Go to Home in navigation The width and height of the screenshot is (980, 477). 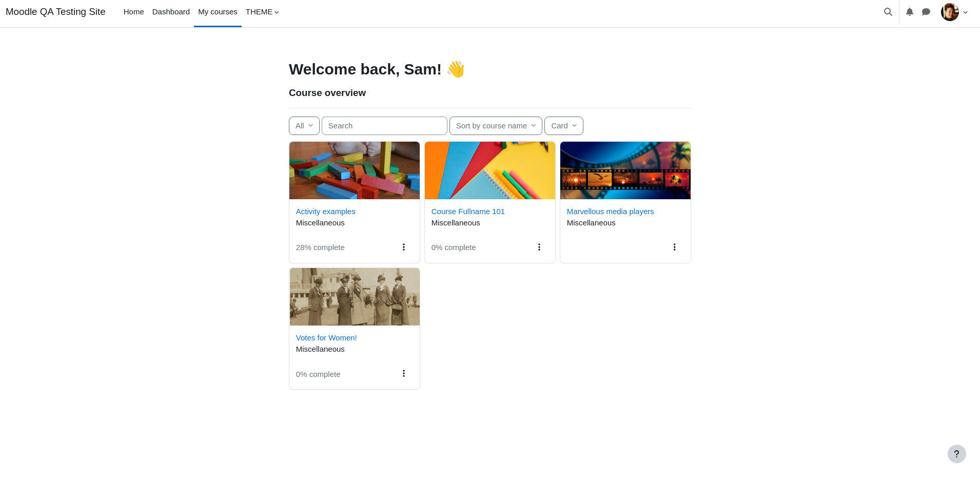[x=134, y=12]
